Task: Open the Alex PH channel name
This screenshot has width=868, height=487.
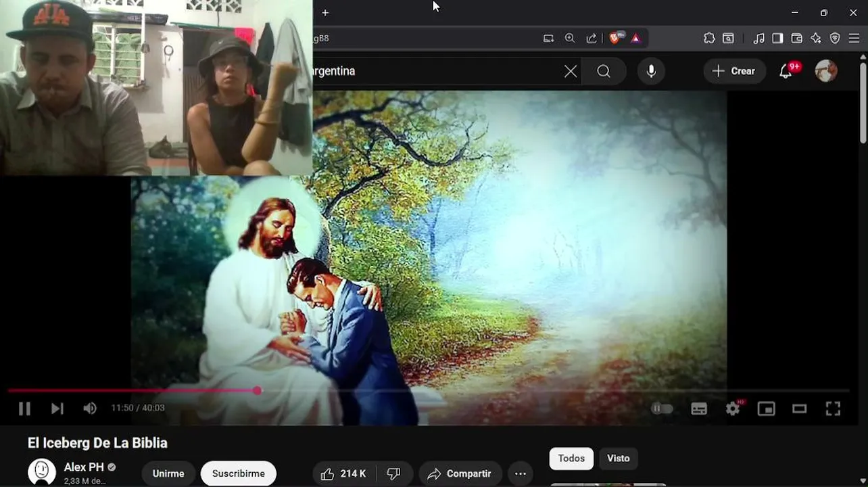Action: point(84,467)
